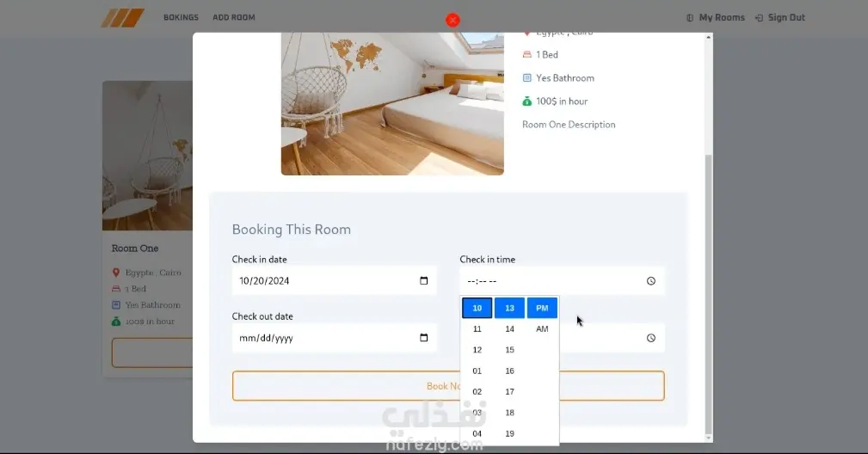Select hour 01 in time picker
Screen dimensions: 868x454
[477, 371]
